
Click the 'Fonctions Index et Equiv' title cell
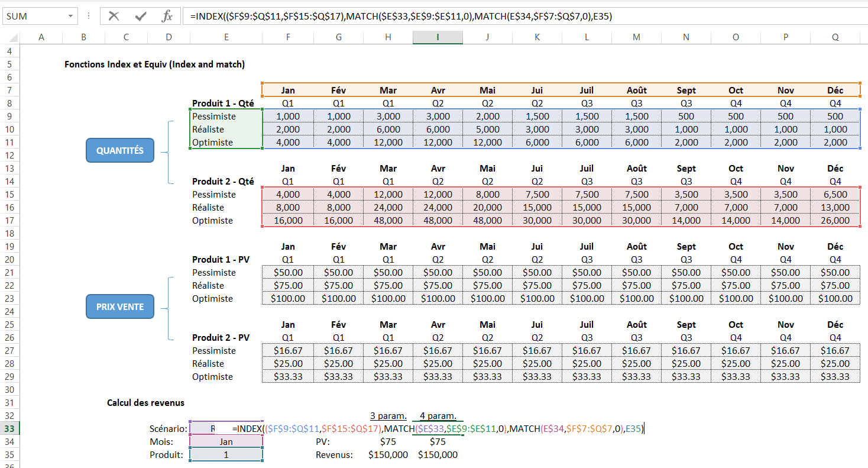pyautogui.click(x=154, y=64)
